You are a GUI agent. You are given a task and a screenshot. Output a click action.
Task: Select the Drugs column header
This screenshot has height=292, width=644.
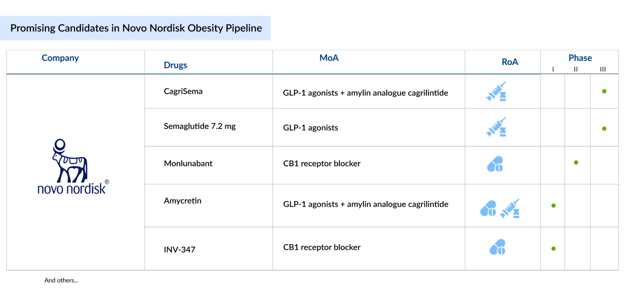176,65
